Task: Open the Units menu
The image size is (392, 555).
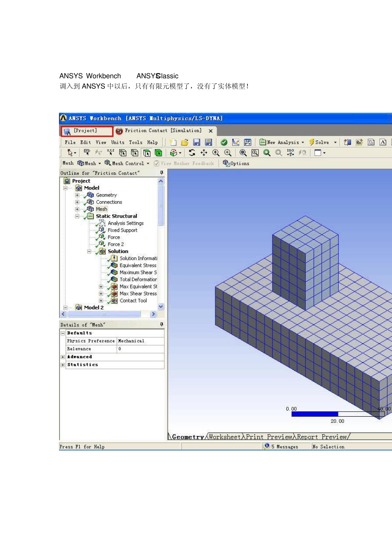Action: 118,142
